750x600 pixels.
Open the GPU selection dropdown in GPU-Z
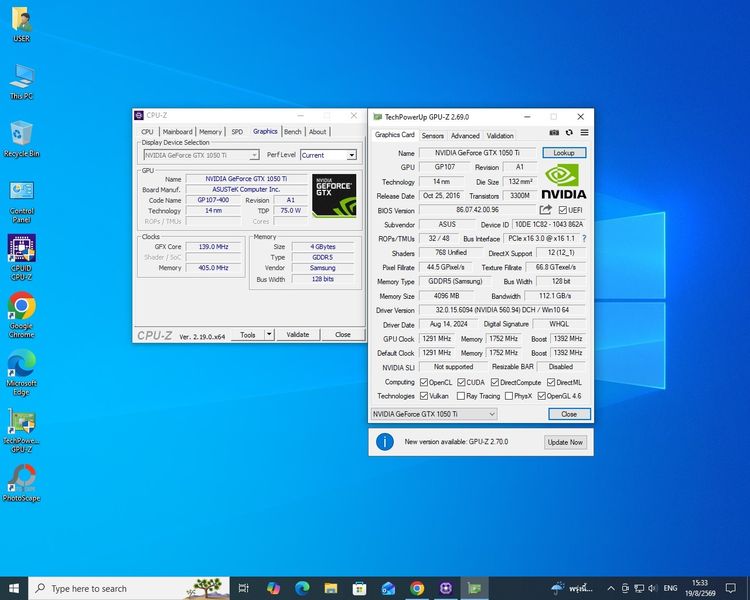434,414
